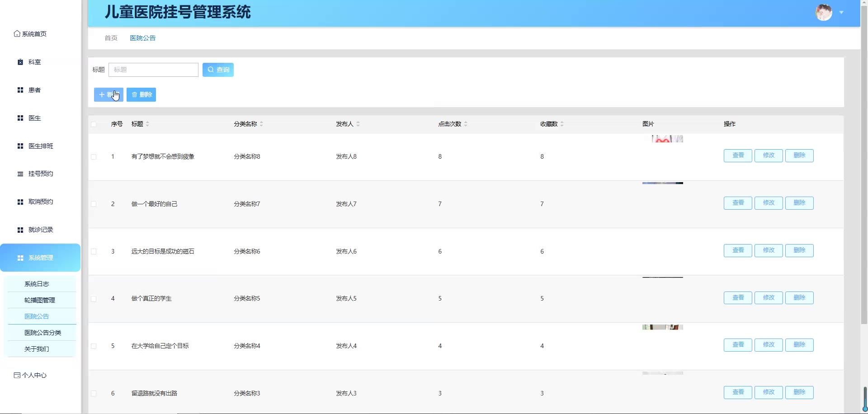This screenshot has width=868, height=414.
Task: Open 医生排班 in the sidebar
Action: 40,146
